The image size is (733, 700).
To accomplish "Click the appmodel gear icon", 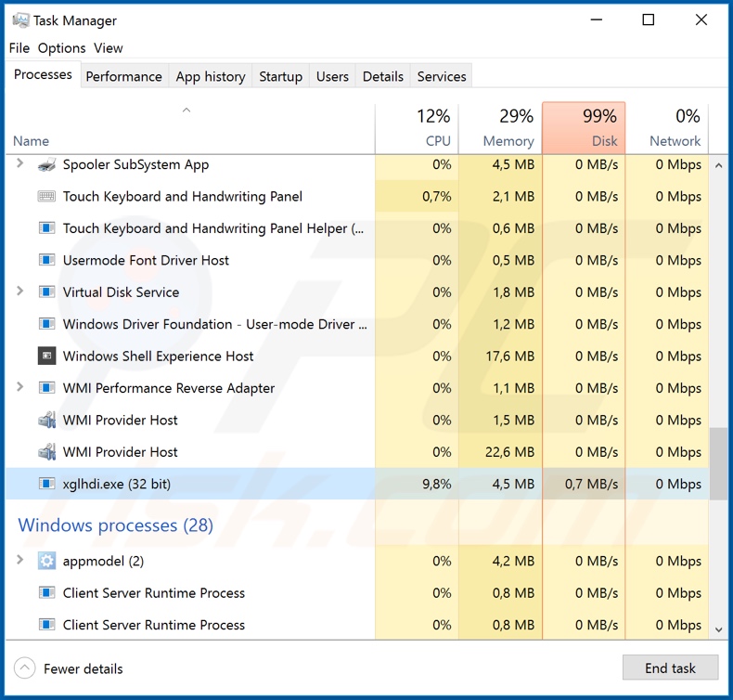I will pyautogui.click(x=46, y=561).
